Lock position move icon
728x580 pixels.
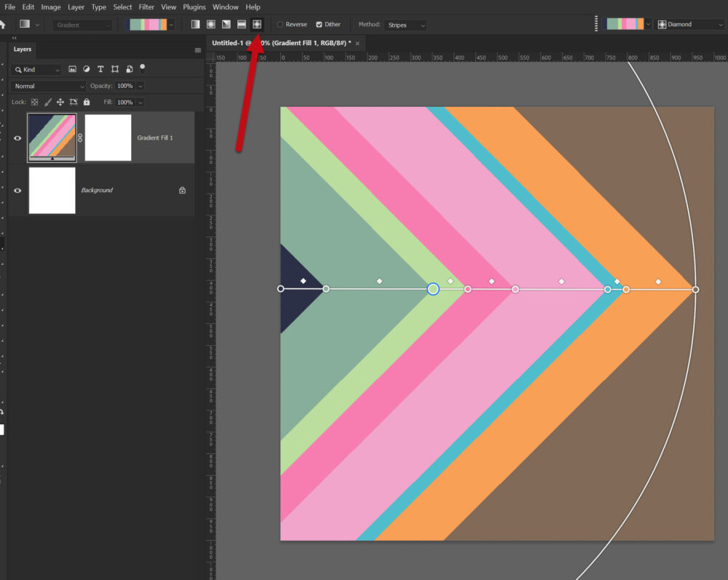click(60, 102)
